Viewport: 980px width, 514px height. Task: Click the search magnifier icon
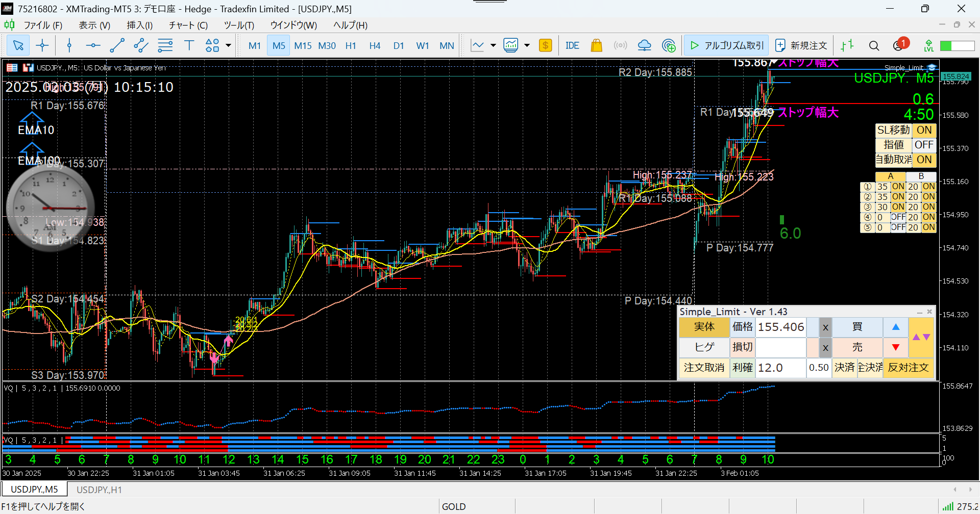tap(874, 46)
